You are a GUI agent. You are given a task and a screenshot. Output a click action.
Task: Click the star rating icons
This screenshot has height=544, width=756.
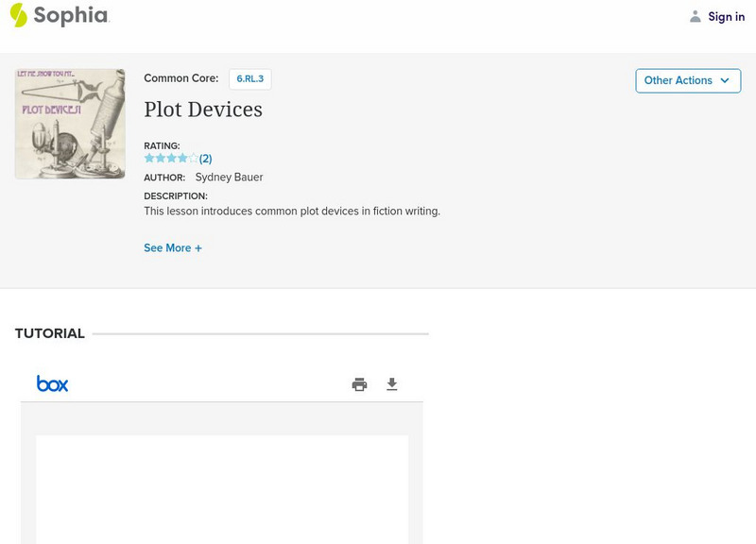170,159
